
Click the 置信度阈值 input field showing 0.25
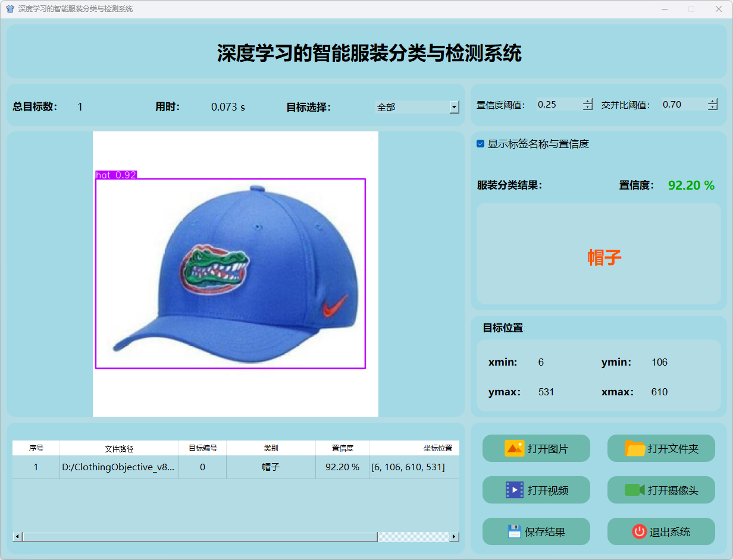tap(559, 105)
